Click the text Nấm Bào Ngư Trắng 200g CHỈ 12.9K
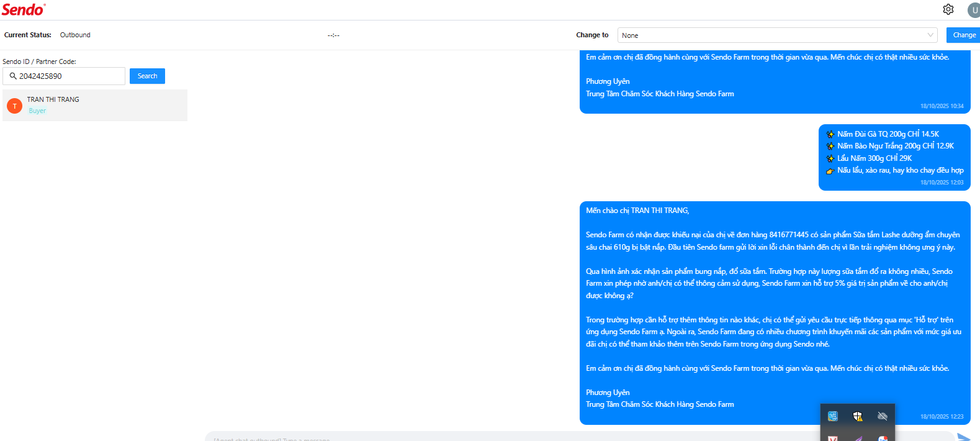980x441 pixels. tap(896, 146)
